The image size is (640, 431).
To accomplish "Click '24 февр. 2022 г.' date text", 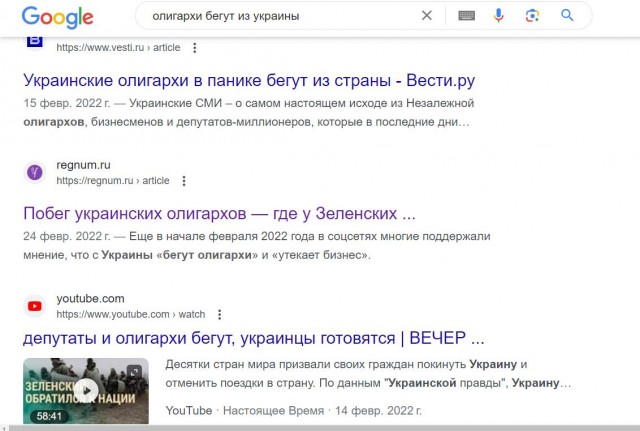I will coord(67,236).
